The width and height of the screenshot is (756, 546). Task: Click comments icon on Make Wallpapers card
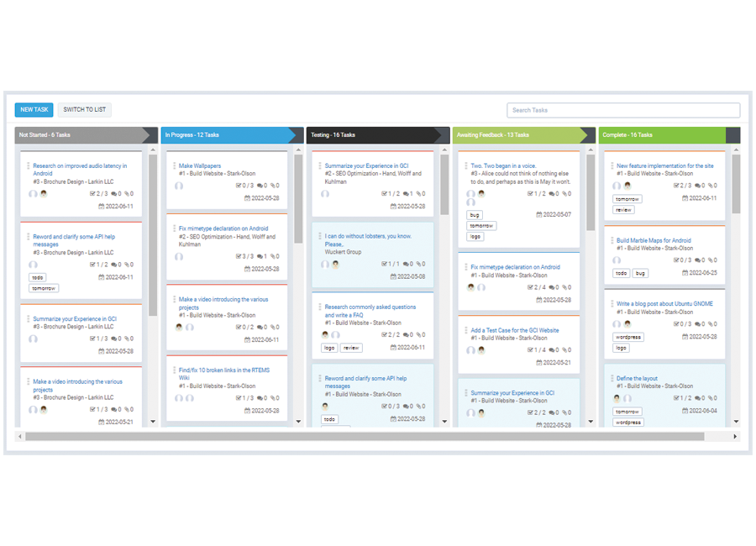(260, 186)
